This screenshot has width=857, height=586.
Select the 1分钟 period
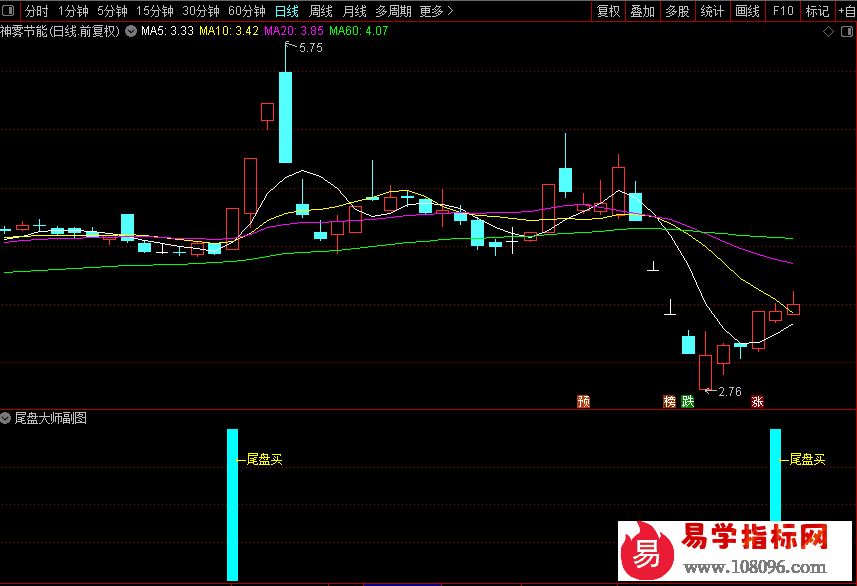click(73, 11)
